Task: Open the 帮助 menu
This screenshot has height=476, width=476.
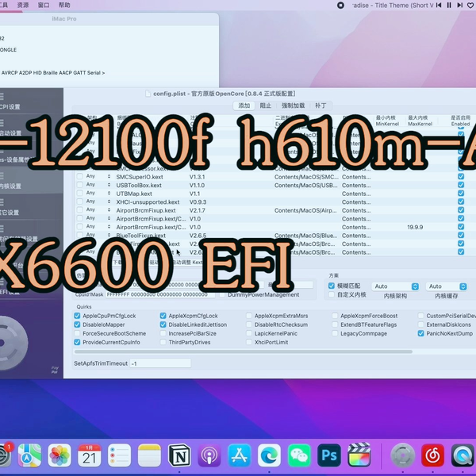Action: click(x=64, y=5)
